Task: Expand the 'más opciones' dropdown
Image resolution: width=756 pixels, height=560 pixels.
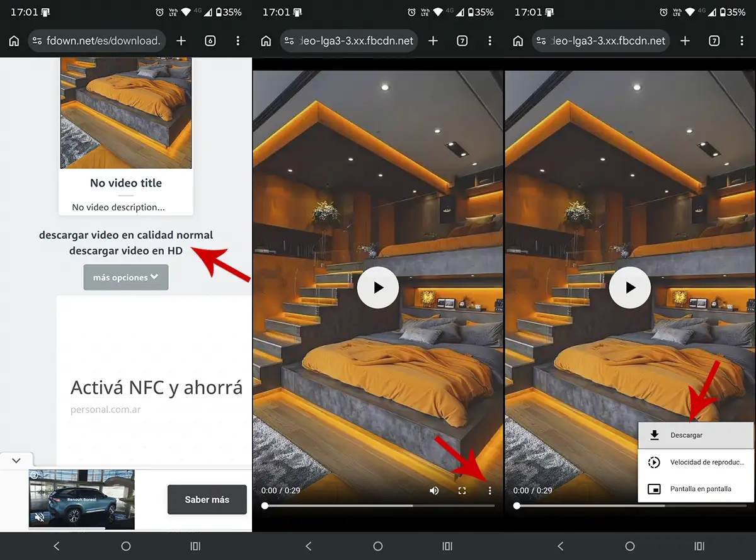Action: pos(125,277)
